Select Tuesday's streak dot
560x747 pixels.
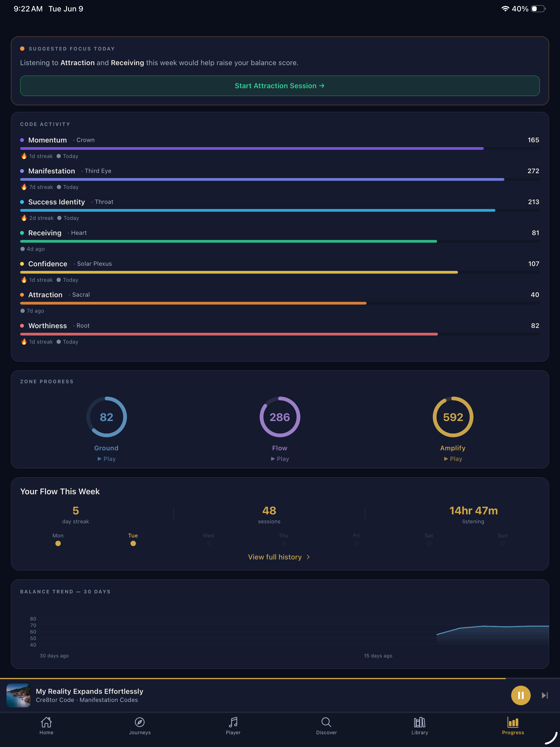coord(133,543)
